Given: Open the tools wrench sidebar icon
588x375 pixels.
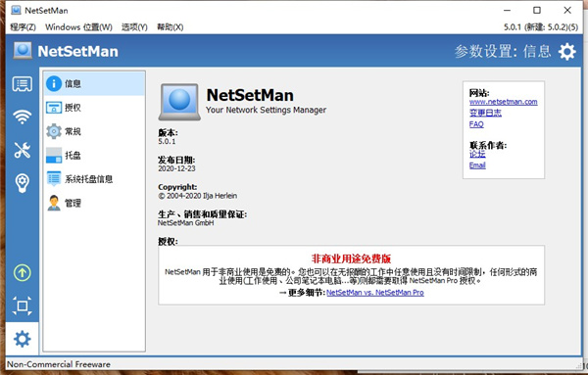Looking at the screenshot, I should point(23,150).
